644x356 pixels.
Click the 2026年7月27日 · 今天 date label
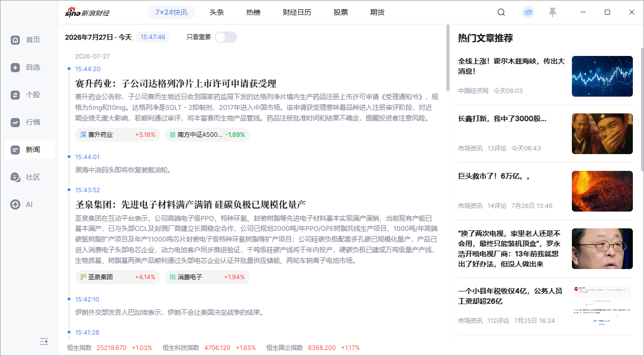(99, 37)
